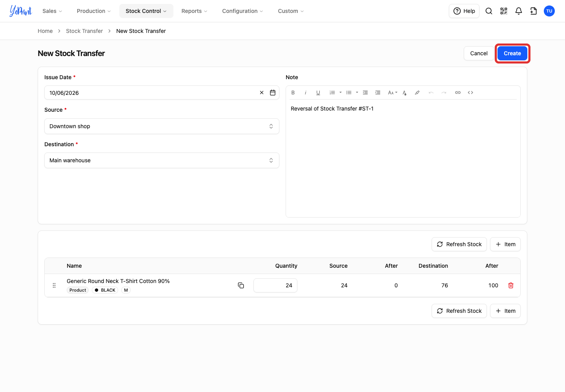Toggle underline formatting in Note editor
This screenshot has width=565, height=392.
(318, 93)
